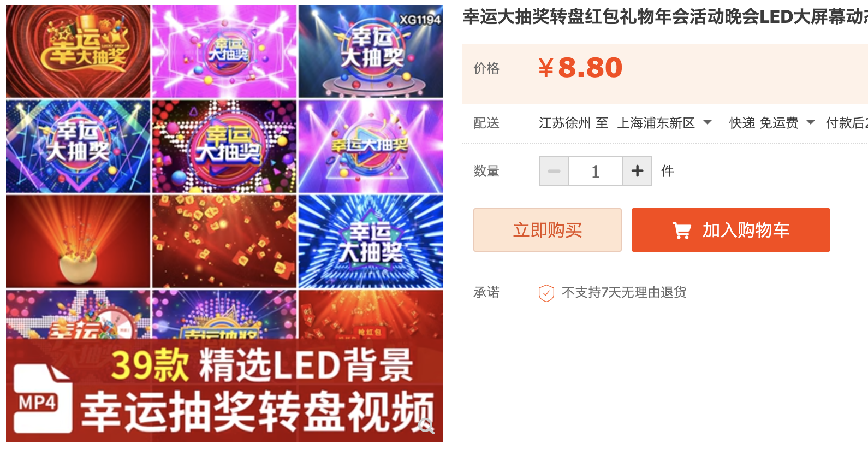Click the 加入购物车 add to cart button
The height and width of the screenshot is (449, 868).
coord(731,230)
